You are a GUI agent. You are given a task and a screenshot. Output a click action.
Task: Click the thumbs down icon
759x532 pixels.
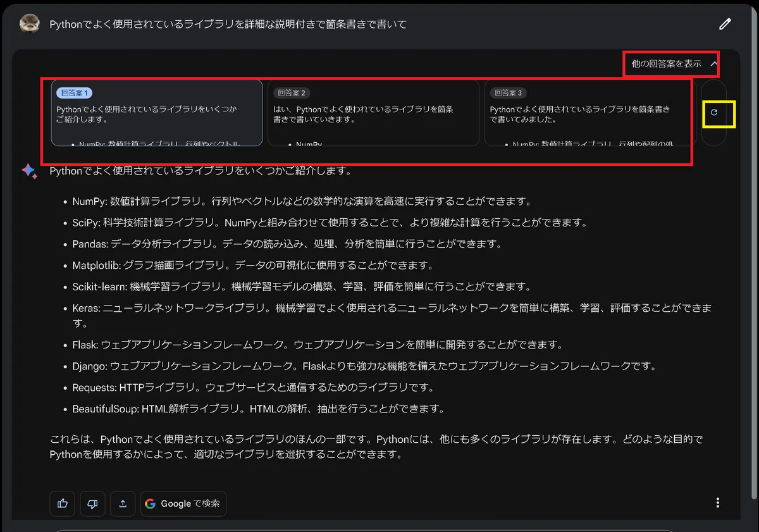[x=92, y=504]
